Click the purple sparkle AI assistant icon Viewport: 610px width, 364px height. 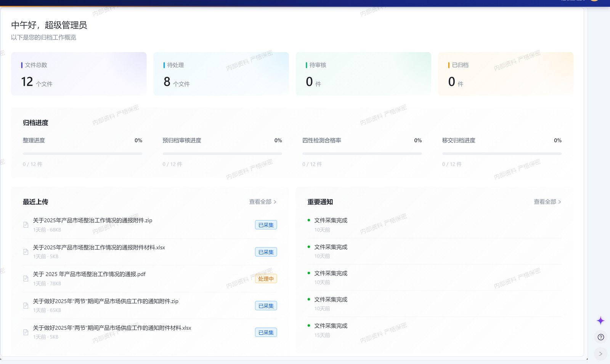(600, 321)
